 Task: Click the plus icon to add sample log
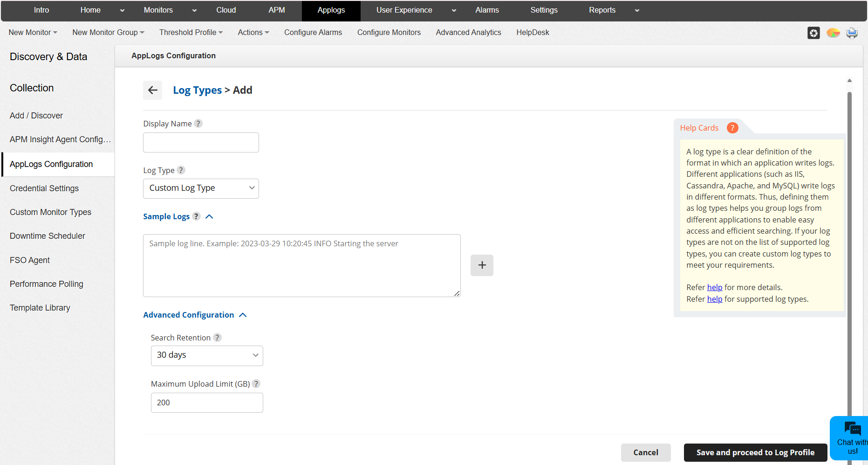pos(482,265)
